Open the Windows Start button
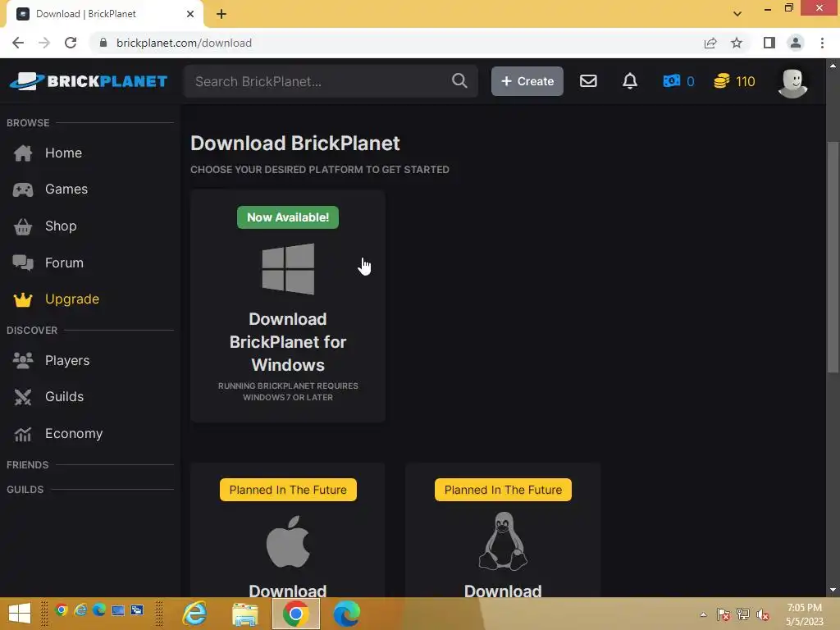Screen dimensions: 840x630 click(x=20, y=614)
